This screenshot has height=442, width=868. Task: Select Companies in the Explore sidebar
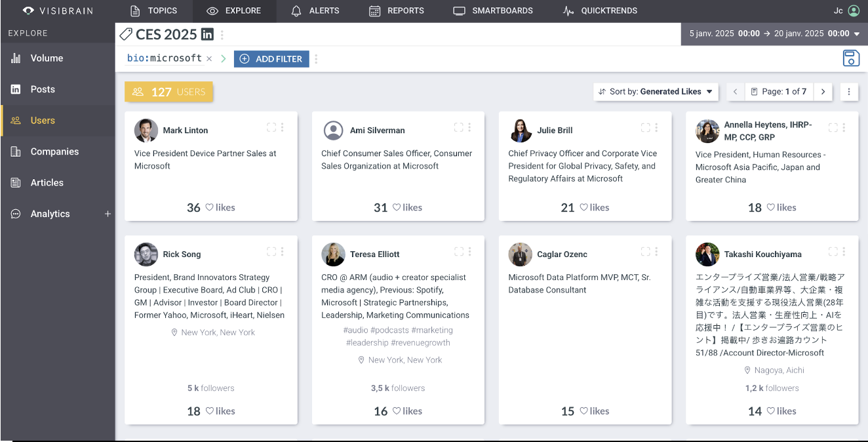[54, 151]
